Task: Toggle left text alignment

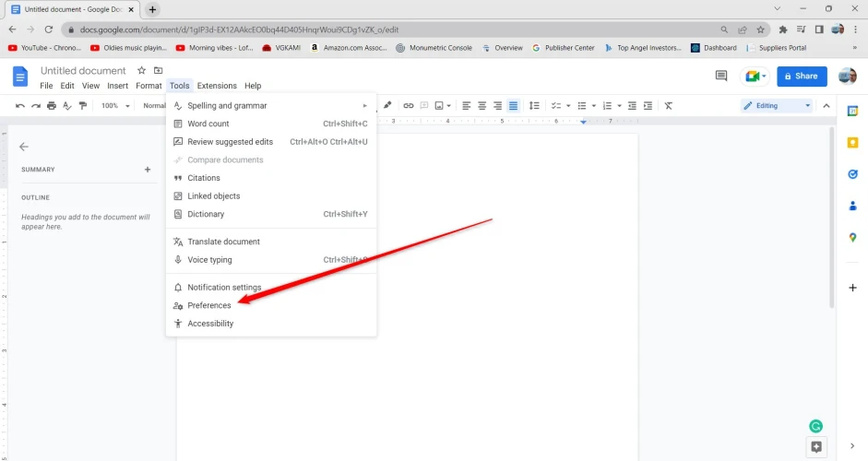Action: (x=466, y=106)
